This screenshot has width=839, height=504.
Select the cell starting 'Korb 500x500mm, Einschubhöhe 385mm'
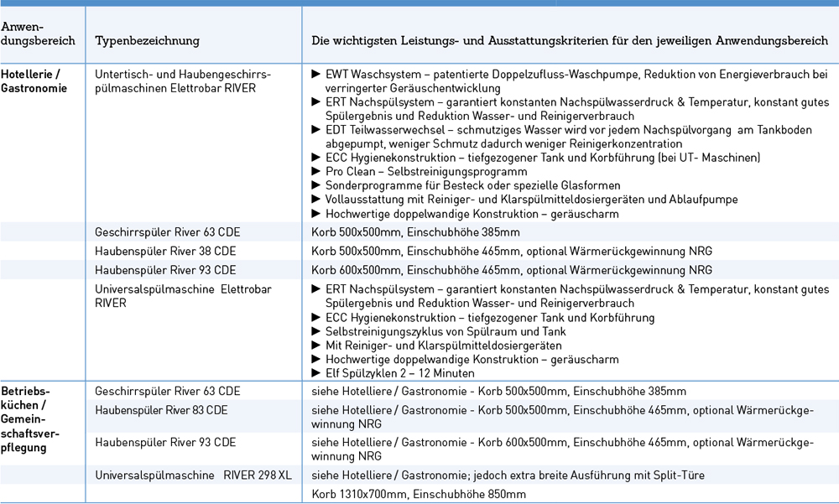pyautogui.click(x=415, y=232)
